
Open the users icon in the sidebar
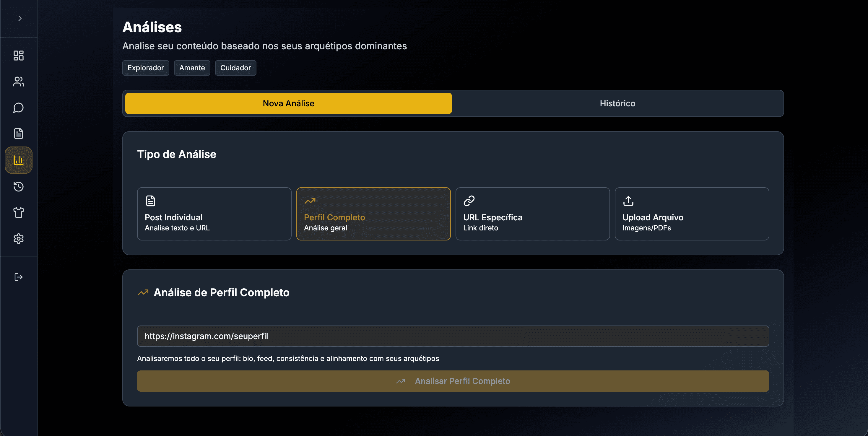pyautogui.click(x=19, y=82)
